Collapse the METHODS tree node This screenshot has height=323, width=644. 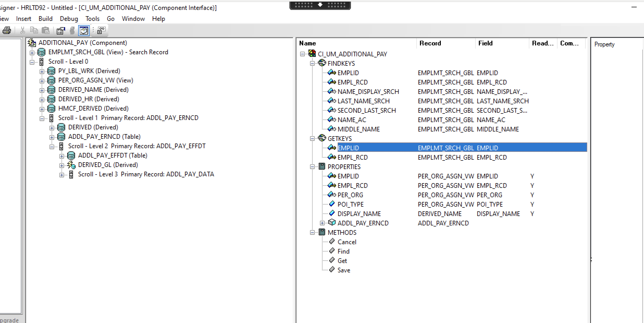312,232
